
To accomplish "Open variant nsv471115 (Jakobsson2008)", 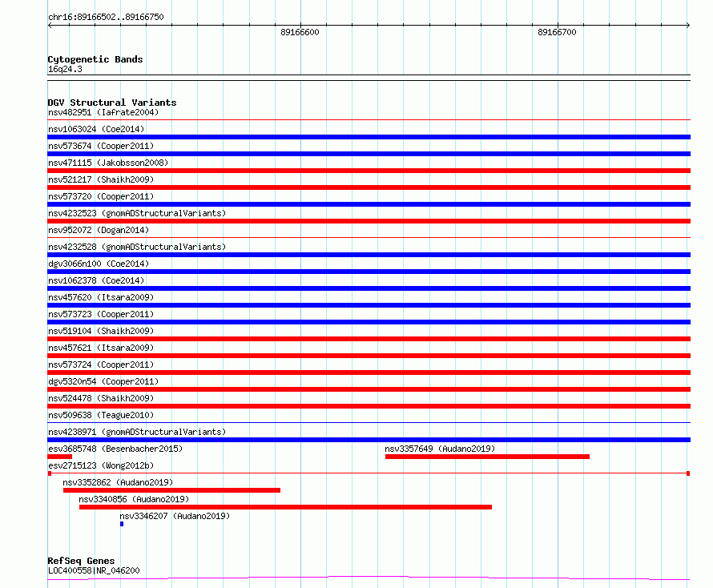I will coord(108,163).
